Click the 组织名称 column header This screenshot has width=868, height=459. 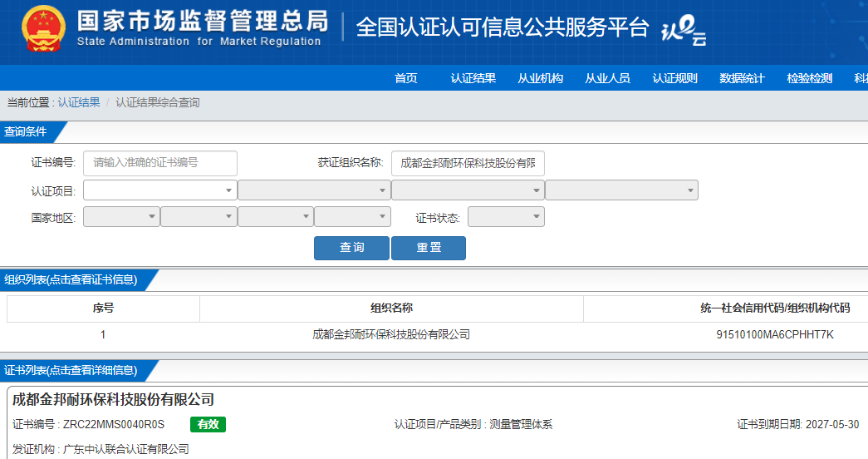(391, 308)
